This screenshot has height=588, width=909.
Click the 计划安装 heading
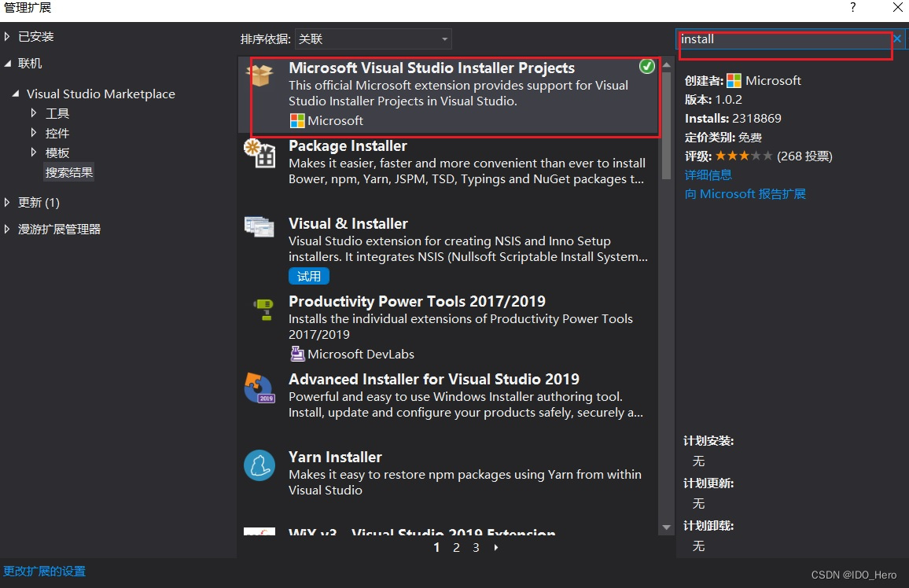(708, 441)
